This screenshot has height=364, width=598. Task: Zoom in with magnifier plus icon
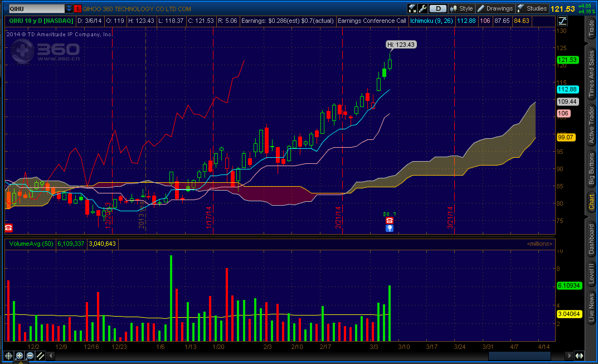[x=19, y=356]
